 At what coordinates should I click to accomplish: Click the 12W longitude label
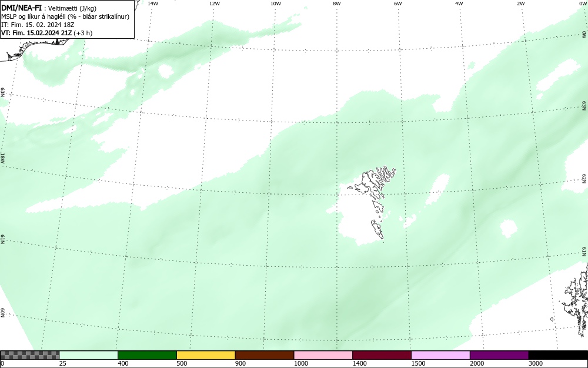(214, 4)
